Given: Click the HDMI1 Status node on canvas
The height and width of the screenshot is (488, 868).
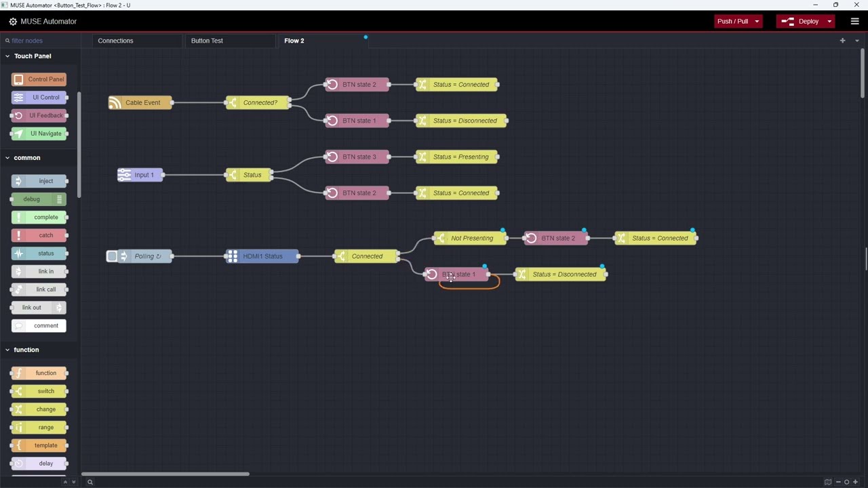Looking at the screenshot, I should tap(262, 256).
